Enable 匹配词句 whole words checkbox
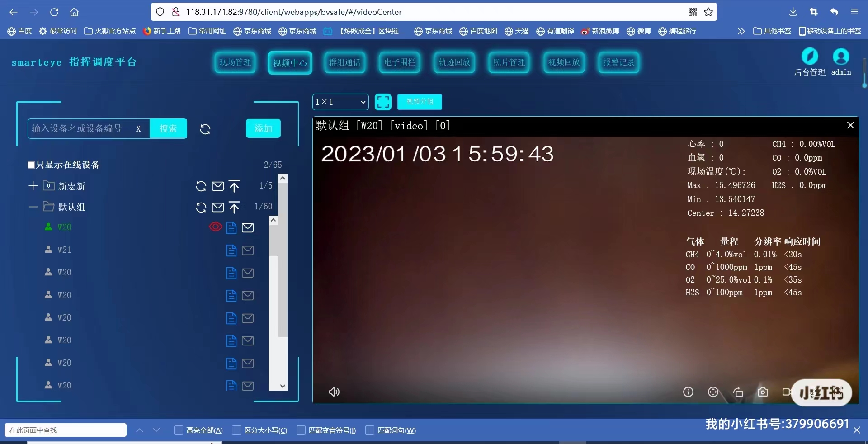 [x=370, y=430]
